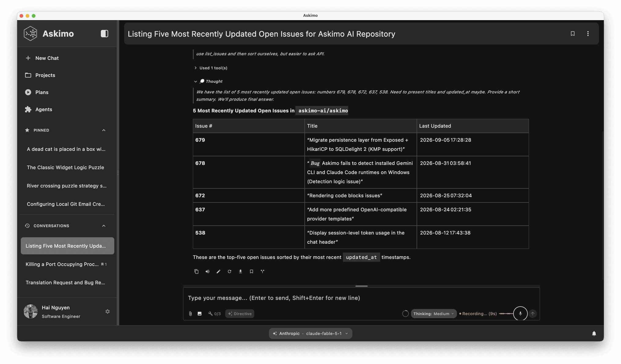Viewport: 621px width, 364px height.
Task: Open tools selector showing 0/3
Action: coord(214,314)
